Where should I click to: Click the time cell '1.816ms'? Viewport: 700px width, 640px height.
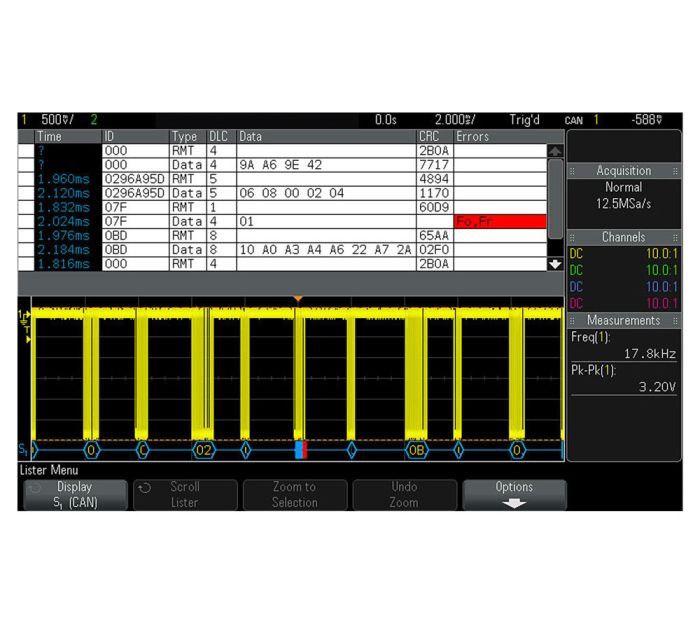click(63, 264)
